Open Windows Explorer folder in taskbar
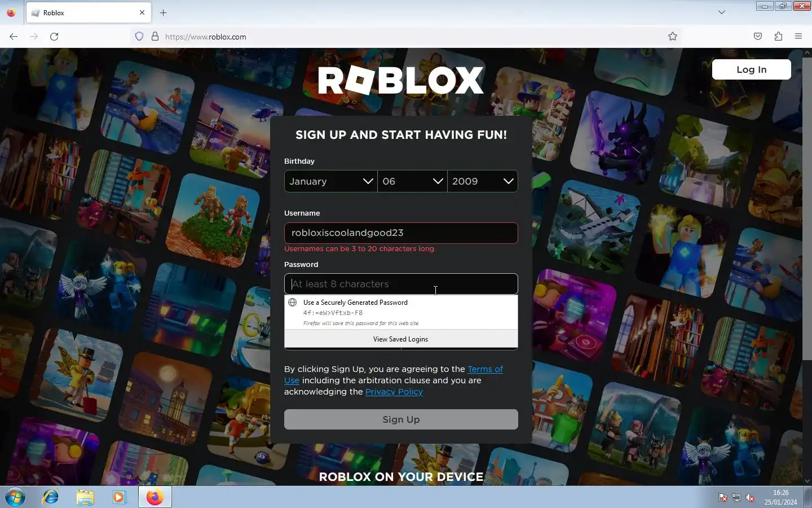812x508 pixels. click(85, 497)
